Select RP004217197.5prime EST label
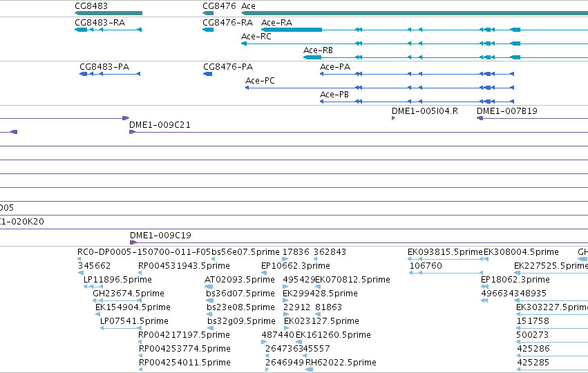This screenshot has height=373, width=588. (x=184, y=335)
